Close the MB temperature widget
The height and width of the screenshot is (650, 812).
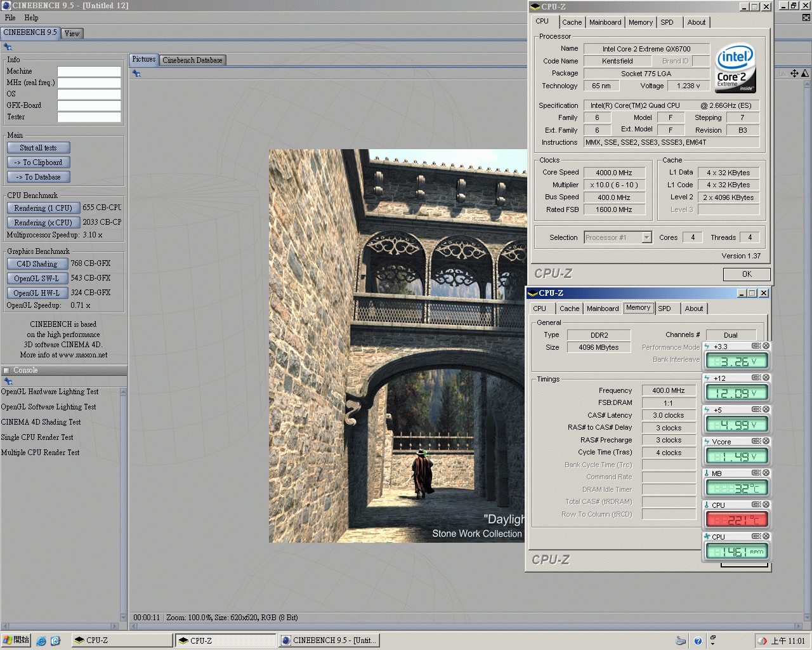tap(766, 473)
